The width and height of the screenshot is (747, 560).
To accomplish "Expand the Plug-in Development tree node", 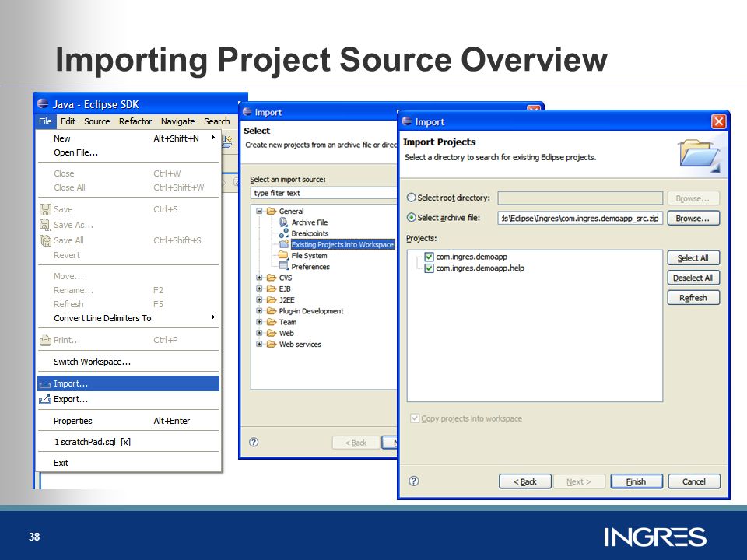I will point(259,311).
